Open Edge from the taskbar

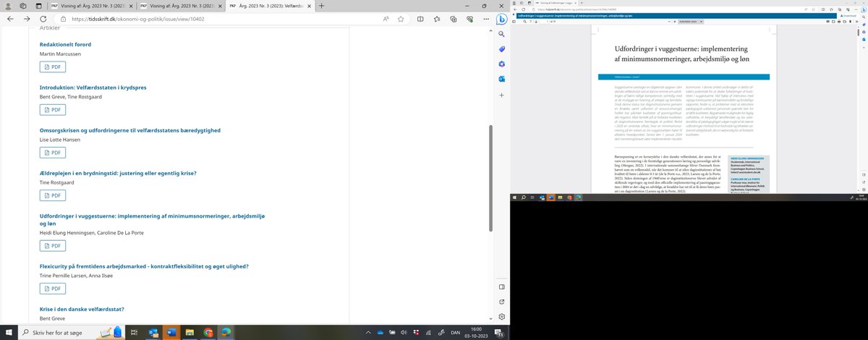pos(226,332)
